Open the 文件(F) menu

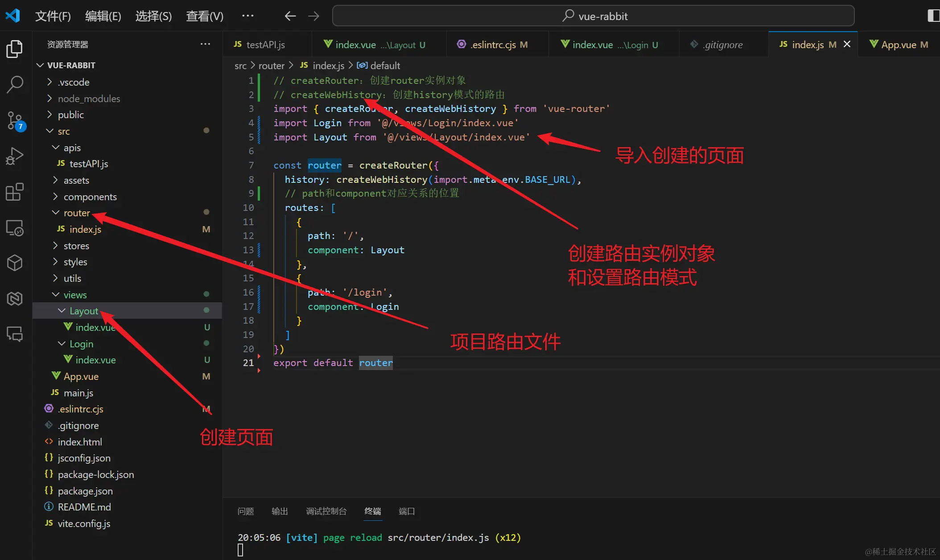click(x=53, y=16)
